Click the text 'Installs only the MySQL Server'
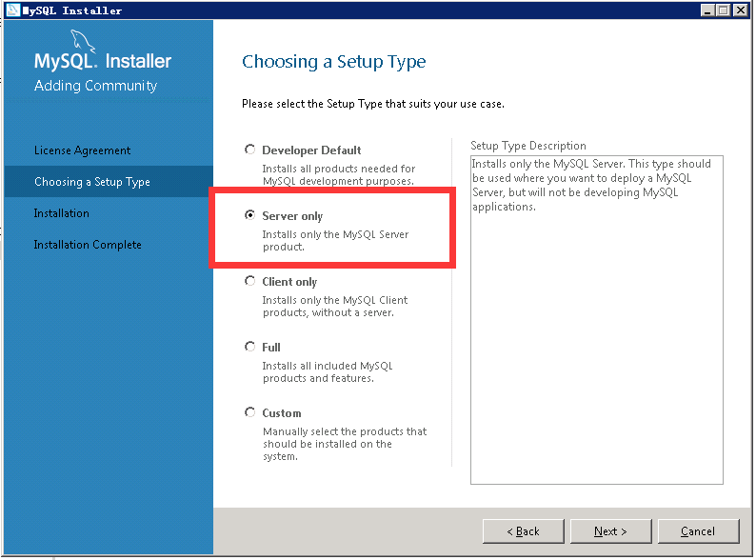756x560 pixels. (x=335, y=234)
